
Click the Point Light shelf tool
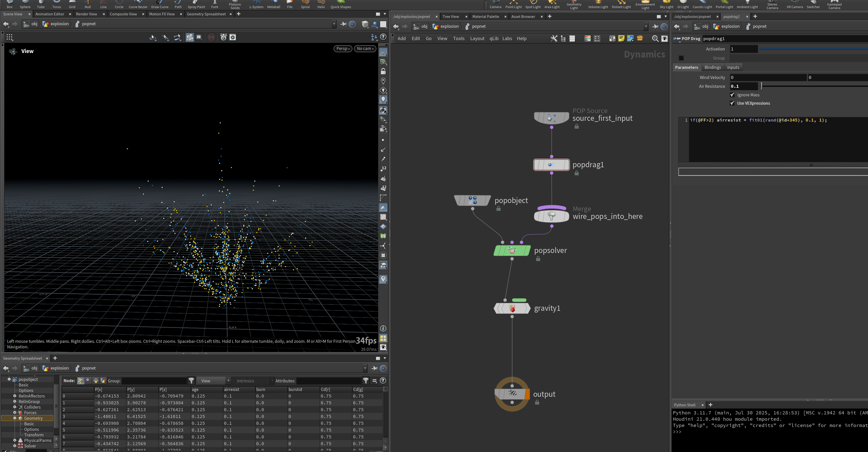click(x=513, y=4)
